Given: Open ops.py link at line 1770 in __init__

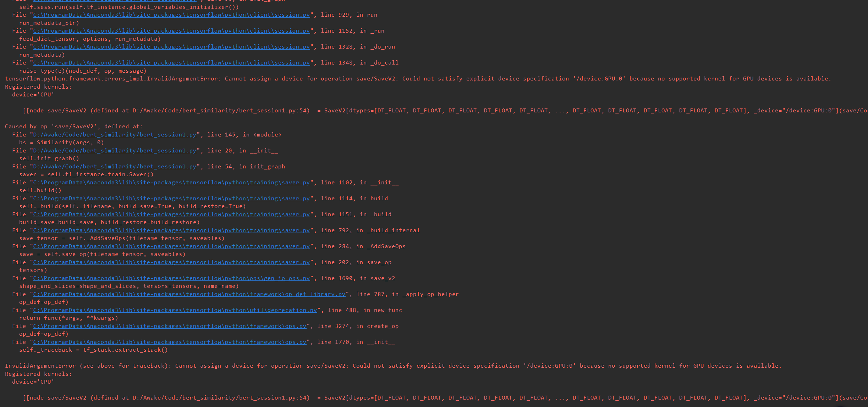Looking at the screenshot, I should coord(169,342).
